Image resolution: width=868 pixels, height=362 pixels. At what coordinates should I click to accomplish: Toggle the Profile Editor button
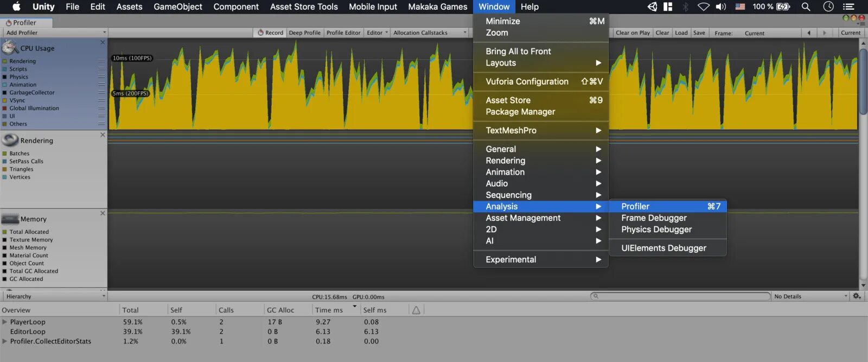pos(343,33)
